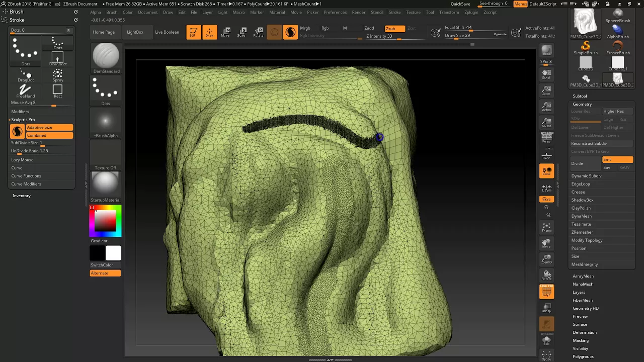This screenshot has height=362, width=644.
Task: Click the right-shelf Rotate view icon
Action: 546,276
